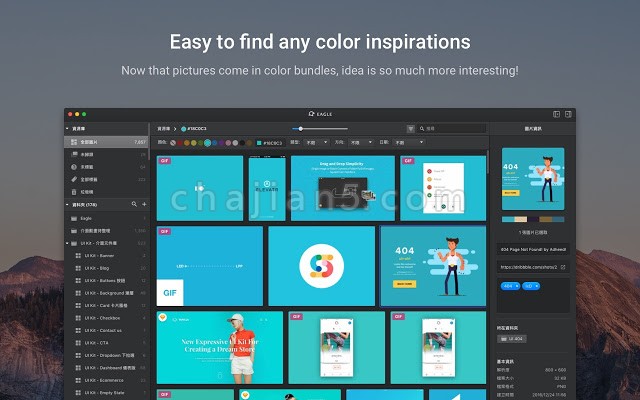Pick the purple color filter swatch
The image size is (640, 400).
[221, 143]
